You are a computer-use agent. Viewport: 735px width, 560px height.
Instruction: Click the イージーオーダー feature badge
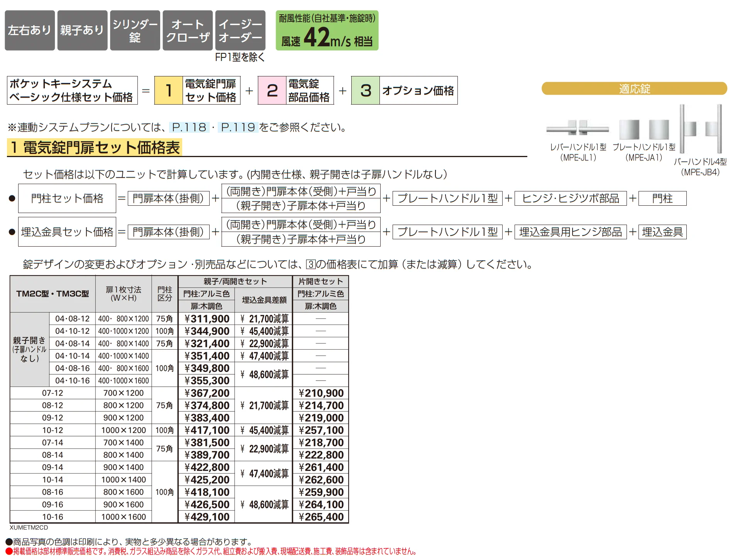pos(240,30)
